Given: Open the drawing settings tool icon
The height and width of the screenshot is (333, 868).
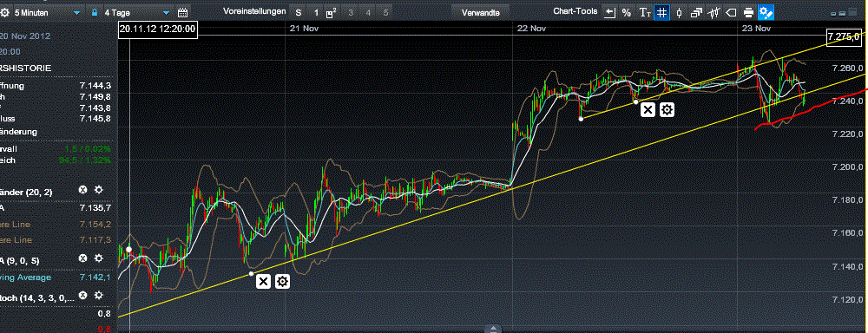Looking at the screenshot, I should pyautogui.click(x=766, y=12).
